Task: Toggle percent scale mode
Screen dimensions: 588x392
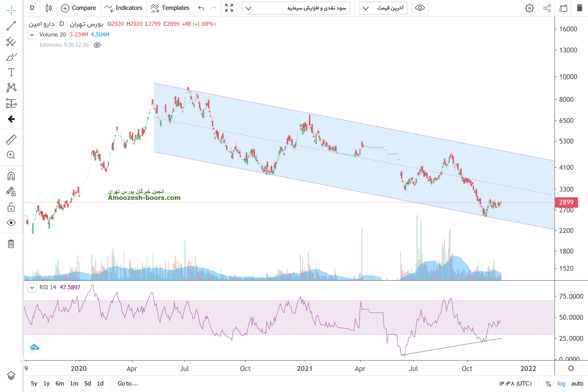Action: pos(548,383)
